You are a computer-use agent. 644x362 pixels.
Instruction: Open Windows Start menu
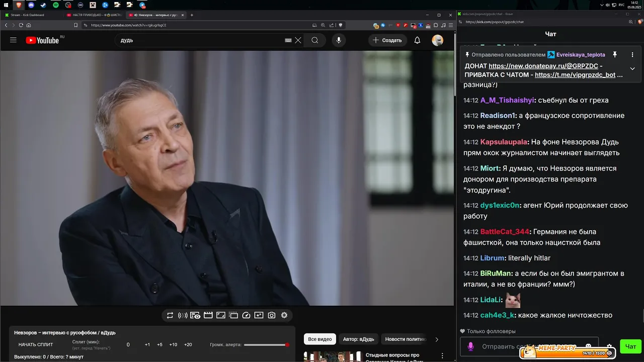click(6, 5)
